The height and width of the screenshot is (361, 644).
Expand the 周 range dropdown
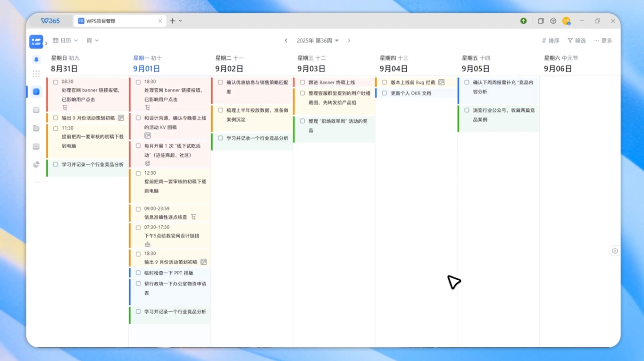(x=92, y=41)
